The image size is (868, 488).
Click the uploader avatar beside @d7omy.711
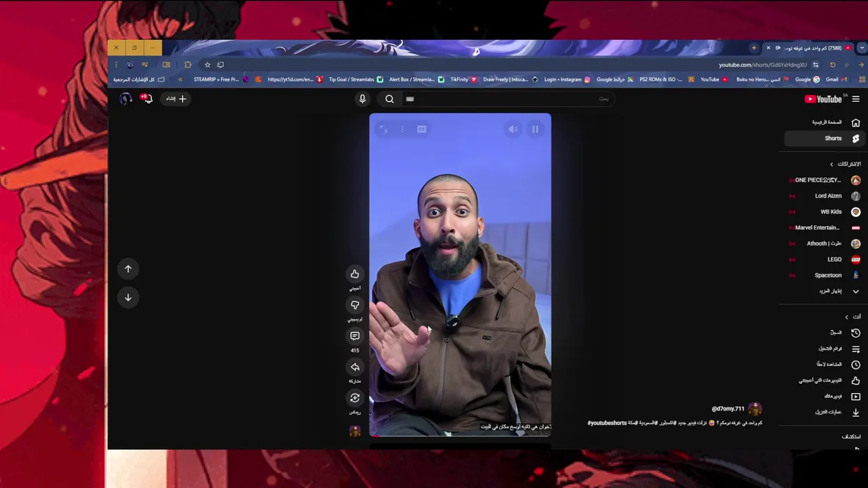(x=755, y=409)
